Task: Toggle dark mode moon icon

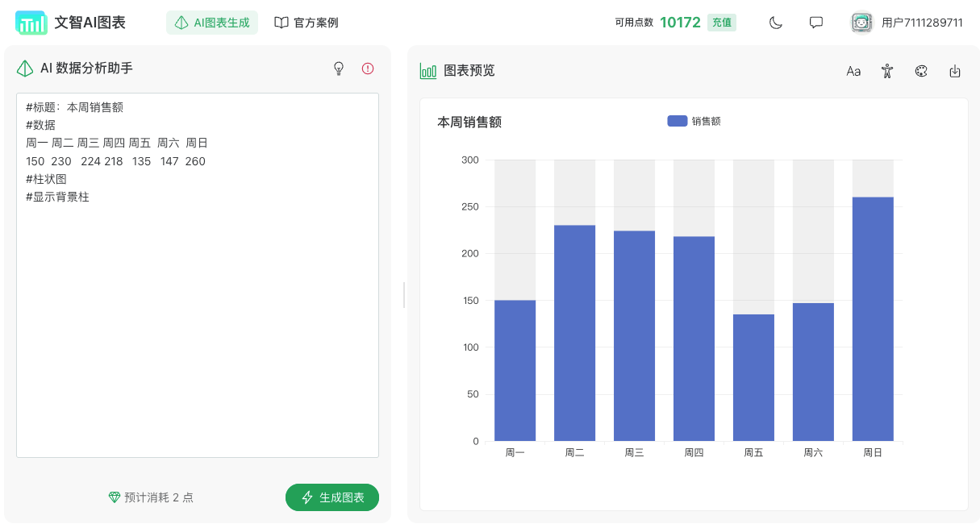Action: (x=776, y=23)
